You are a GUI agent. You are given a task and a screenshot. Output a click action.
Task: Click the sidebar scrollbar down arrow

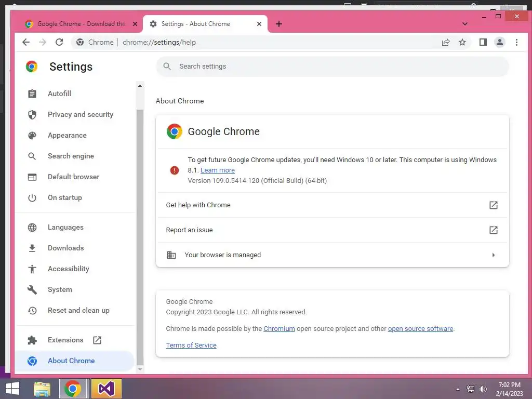click(x=140, y=369)
